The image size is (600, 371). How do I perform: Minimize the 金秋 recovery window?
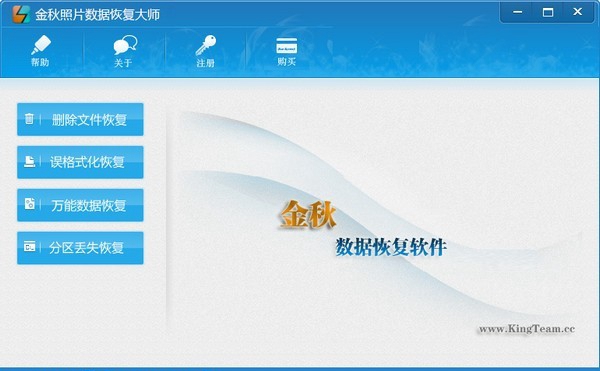tap(517, 12)
